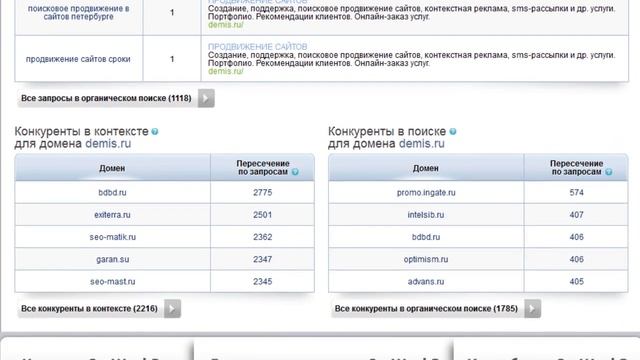This screenshot has width=640, height=360.
Task: Open seo-mast.ru competitor domain
Action: [x=112, y=281]
